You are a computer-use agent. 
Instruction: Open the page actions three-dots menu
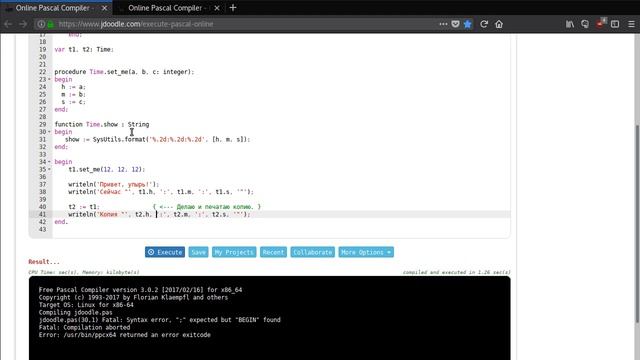click(443, 24)
